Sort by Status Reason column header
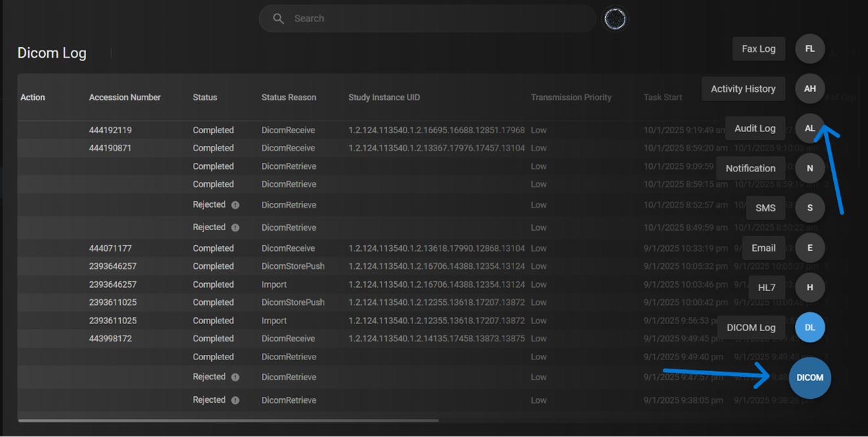Image resolution: width=868 pixels, height=437 pixels. pyautogui.click(x=288, y=97)
